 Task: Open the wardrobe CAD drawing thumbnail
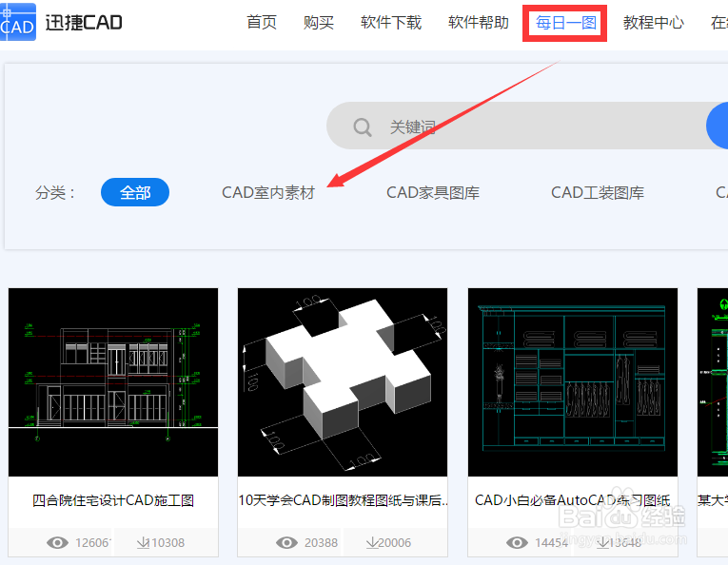tap(573, 382)
